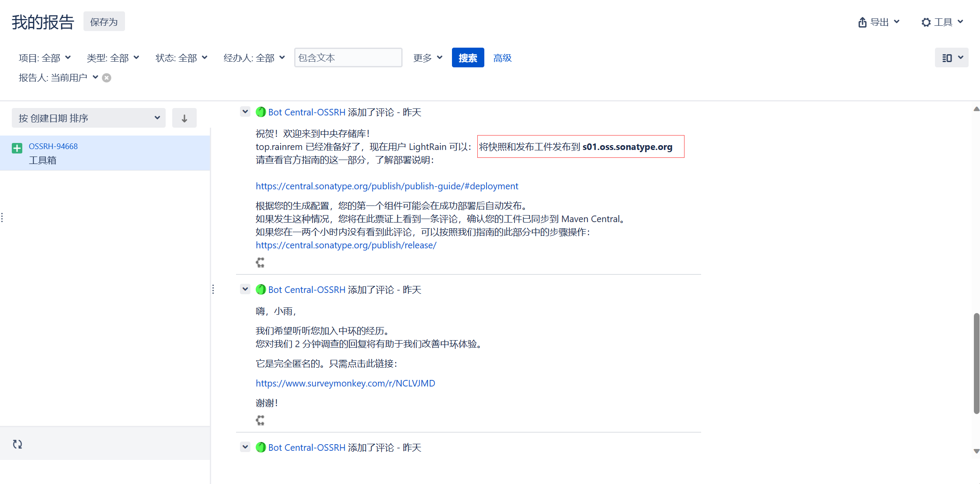
Task: Open the 项目: 全部 filter dropdown
Action: tap(45, 58)
